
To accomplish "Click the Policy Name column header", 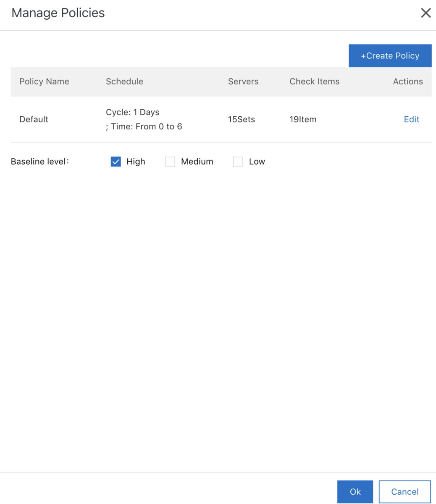I will (44, 81).
